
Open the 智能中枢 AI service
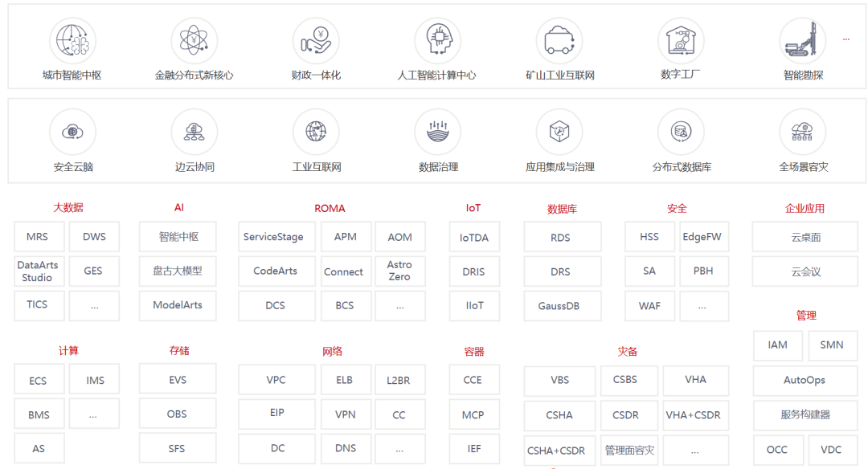click(x=178, y=237)
